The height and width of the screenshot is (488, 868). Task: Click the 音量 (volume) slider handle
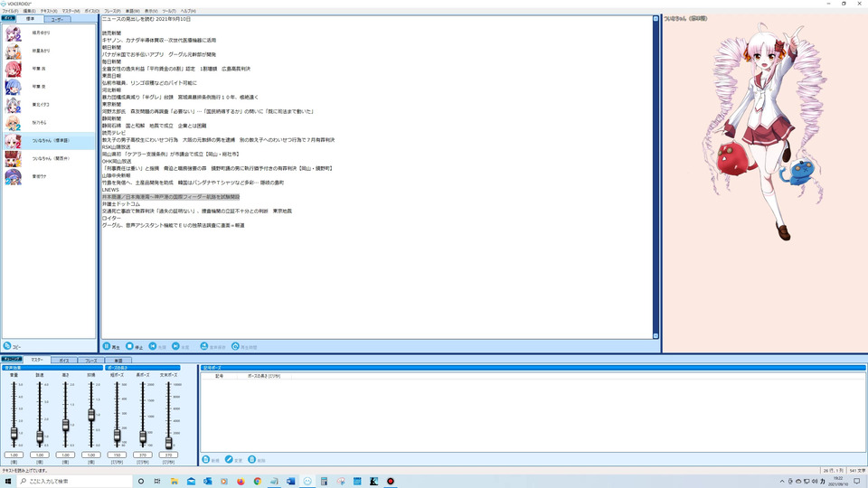pyautogui.click(x=14, y=433)
